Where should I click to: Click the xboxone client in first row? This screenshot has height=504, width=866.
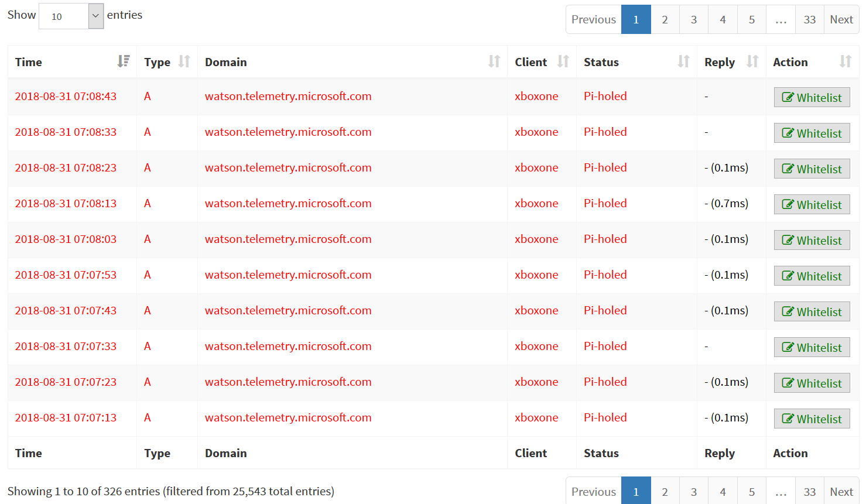536,96
